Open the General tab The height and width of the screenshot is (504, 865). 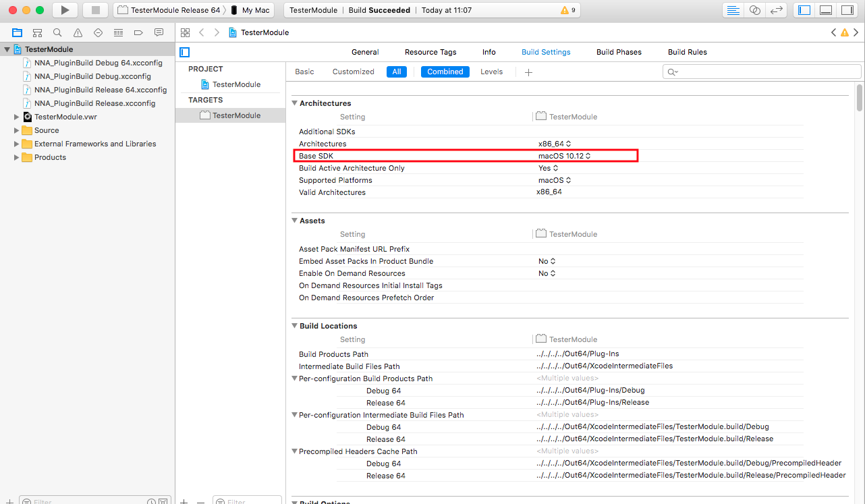365,52
